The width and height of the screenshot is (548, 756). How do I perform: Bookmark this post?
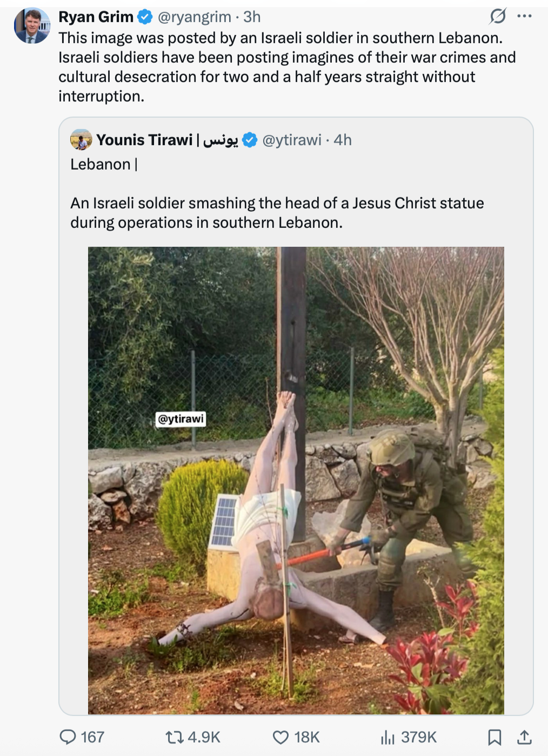[494, 737]
